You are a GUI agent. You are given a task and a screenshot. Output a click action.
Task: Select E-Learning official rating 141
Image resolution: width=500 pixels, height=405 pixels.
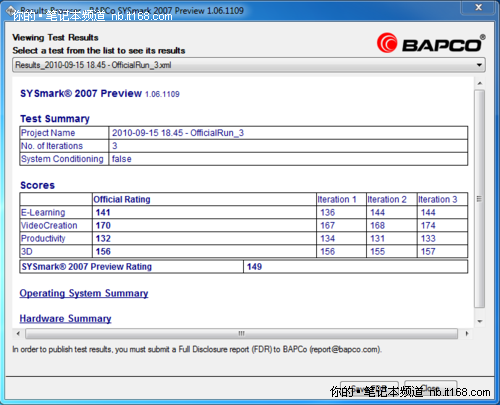click(103, 212)
